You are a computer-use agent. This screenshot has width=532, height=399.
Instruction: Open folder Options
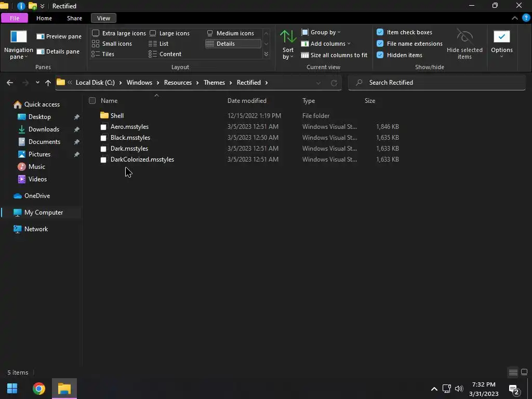coord(501,45)
